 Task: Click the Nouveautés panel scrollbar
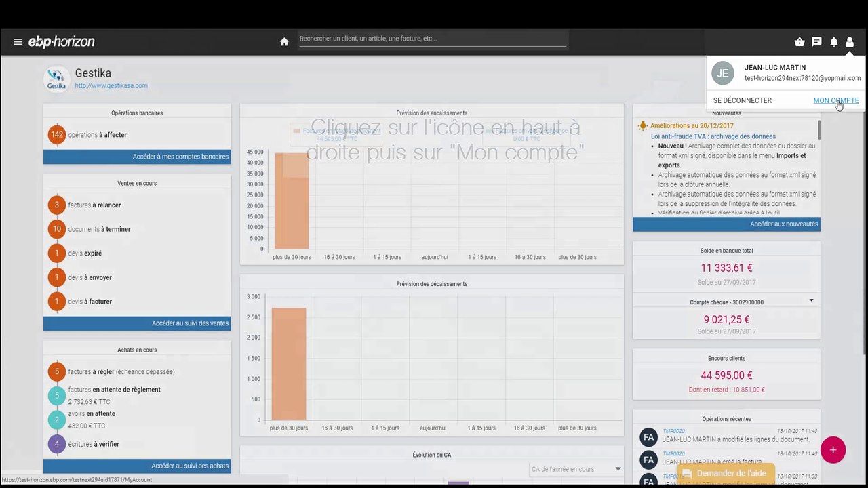818,129
